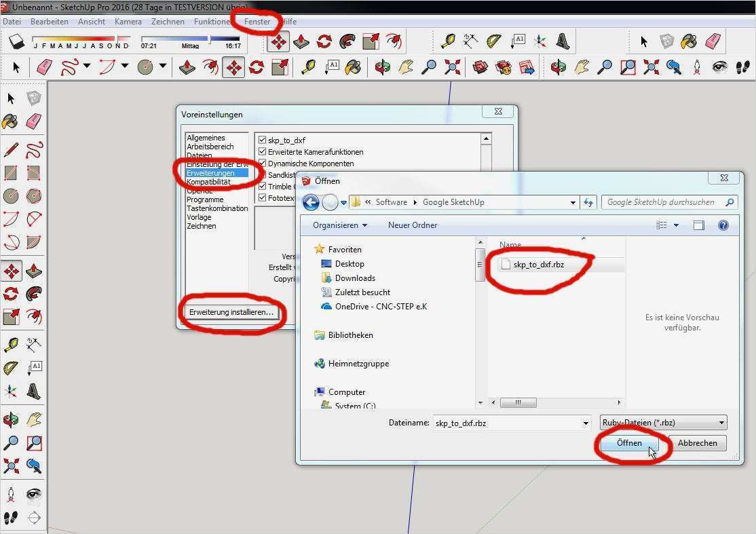Select Erweiterungen in Voreinstellungen list
Image resolution: width=756 pixels, height=534 pixels.
point(217,173)
